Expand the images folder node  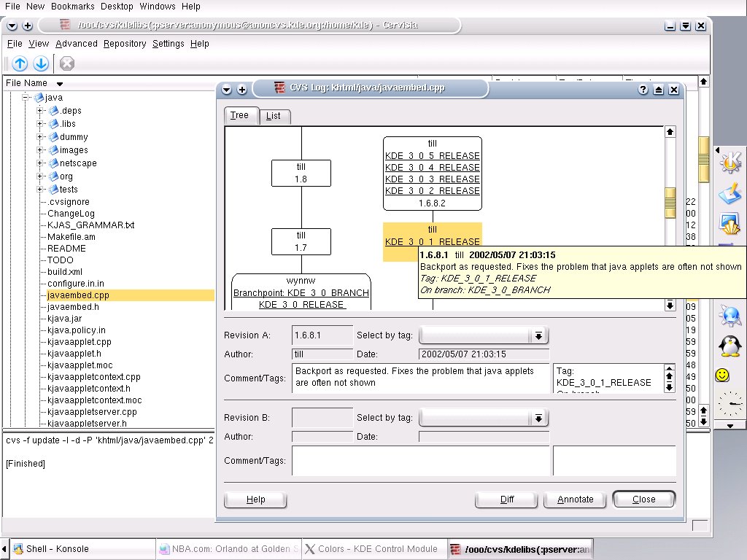click(40, 150)
